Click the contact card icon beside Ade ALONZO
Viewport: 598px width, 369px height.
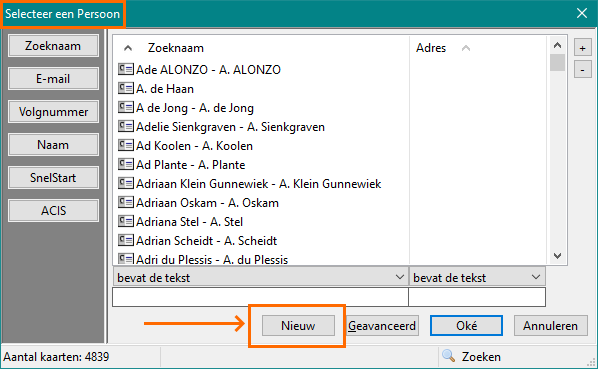tap(125, 69)
